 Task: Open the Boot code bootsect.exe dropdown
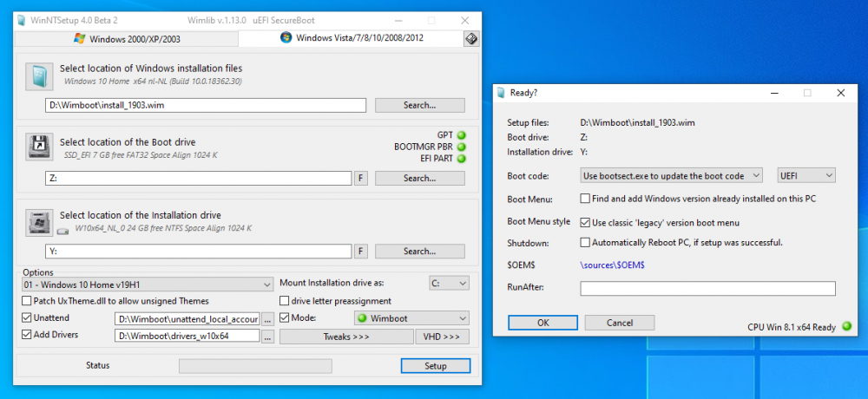point(672,175)
